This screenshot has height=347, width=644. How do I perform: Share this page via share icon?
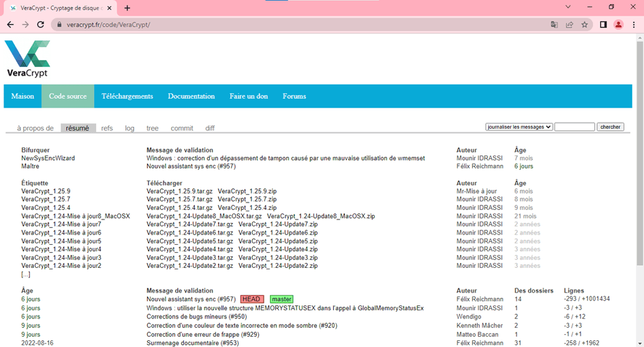[569, 25]
